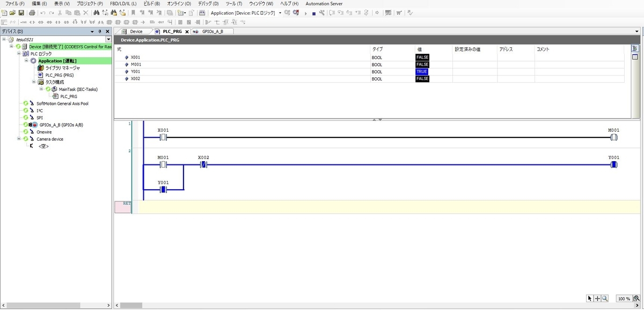
Task: Click the New Project toolbar icon
Action: [4, 12]
